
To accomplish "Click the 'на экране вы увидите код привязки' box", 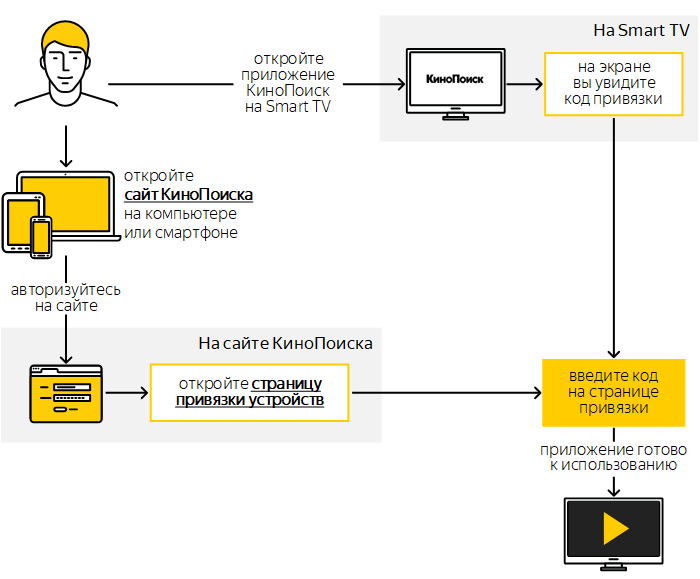I will click(613, 84).
